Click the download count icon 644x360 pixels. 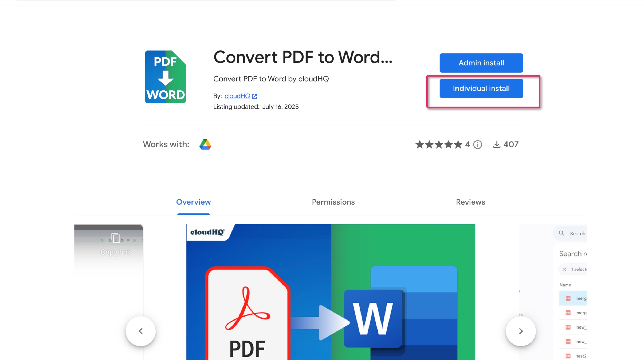pos(497,145)
